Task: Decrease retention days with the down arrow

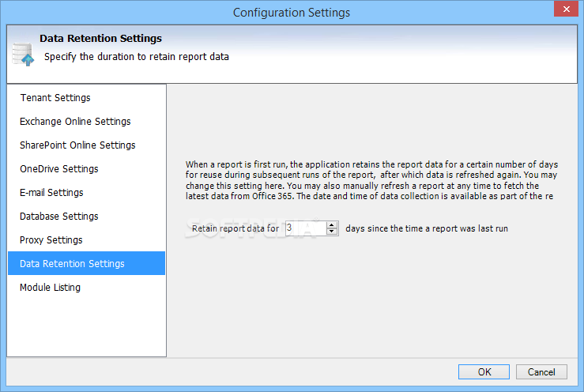Action: (x=331, y=232)
